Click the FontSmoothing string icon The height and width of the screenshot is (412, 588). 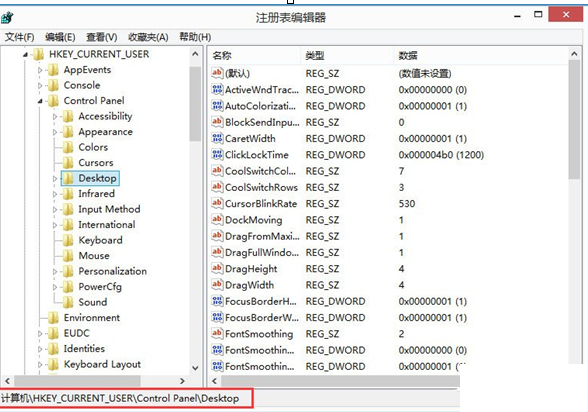coord(217,333)
